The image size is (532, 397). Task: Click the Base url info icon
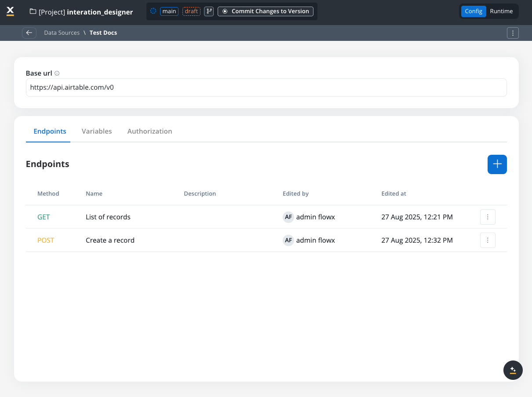[57, 73]
